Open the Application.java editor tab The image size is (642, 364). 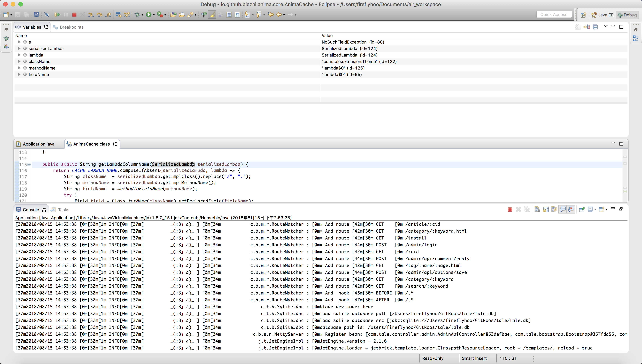click(39, 144)
